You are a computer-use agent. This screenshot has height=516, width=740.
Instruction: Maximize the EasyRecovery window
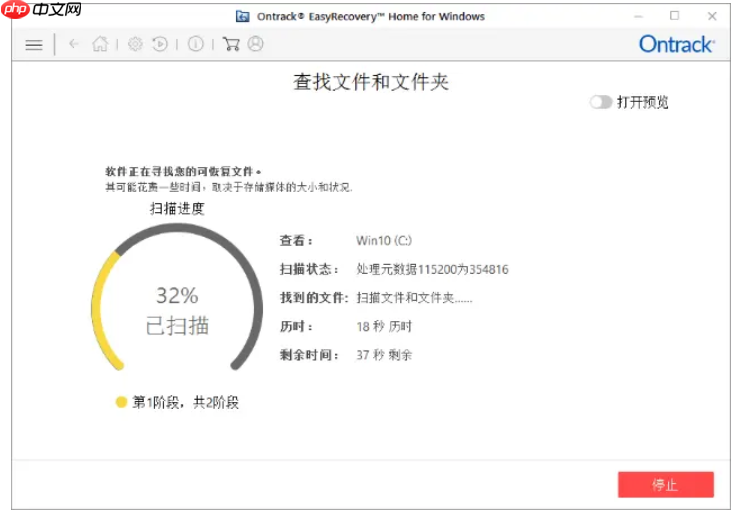[675, 16]
